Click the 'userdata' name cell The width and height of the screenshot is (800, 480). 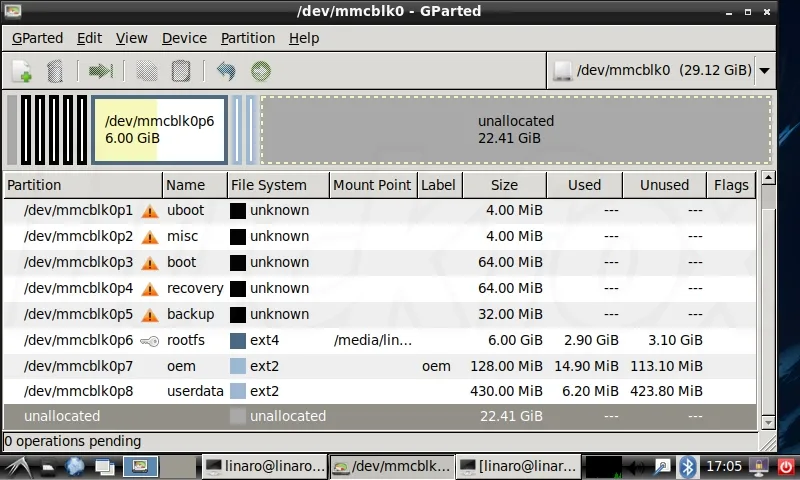195,391
